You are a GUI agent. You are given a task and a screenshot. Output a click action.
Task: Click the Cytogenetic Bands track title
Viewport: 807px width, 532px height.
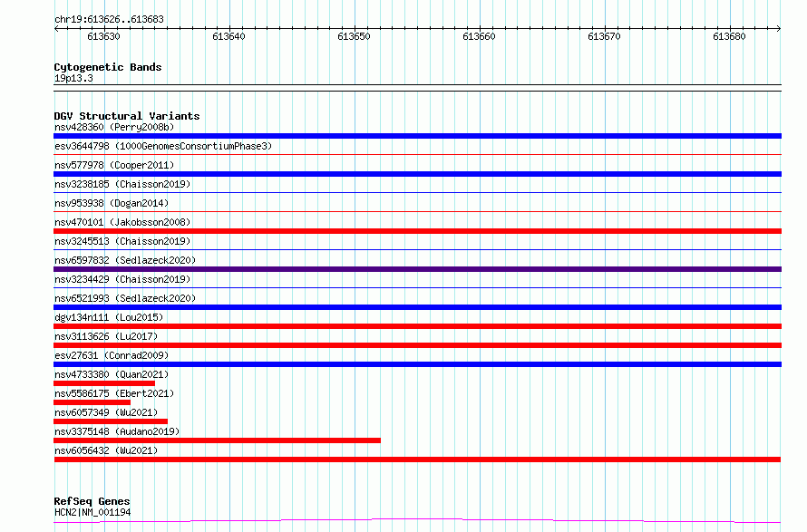108,67
